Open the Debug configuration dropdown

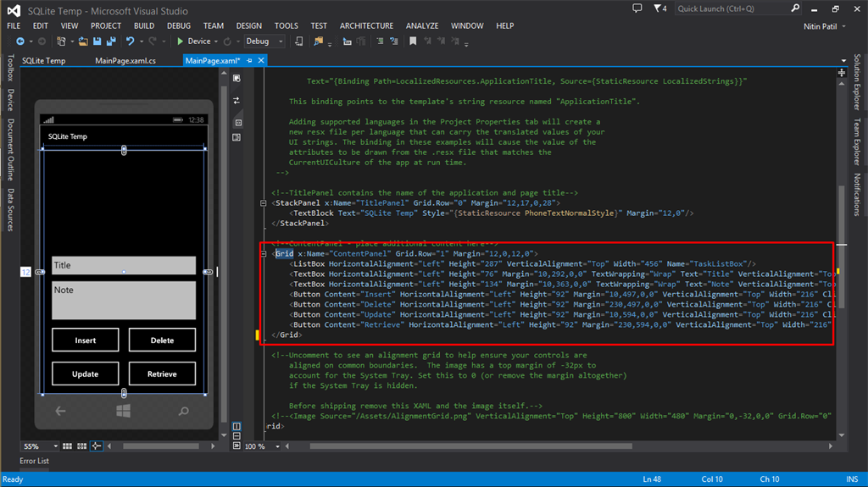263,41
